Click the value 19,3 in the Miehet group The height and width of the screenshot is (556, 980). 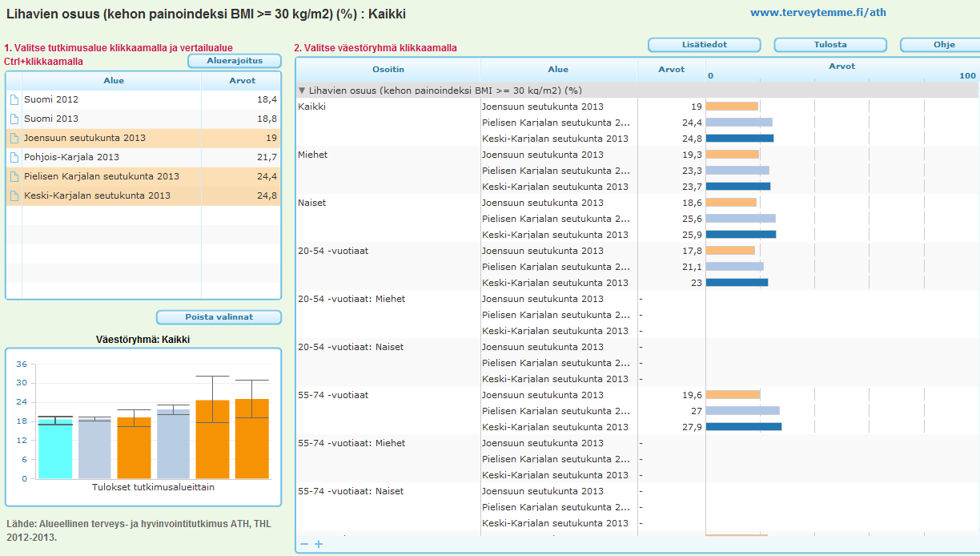tap(692, 155)
